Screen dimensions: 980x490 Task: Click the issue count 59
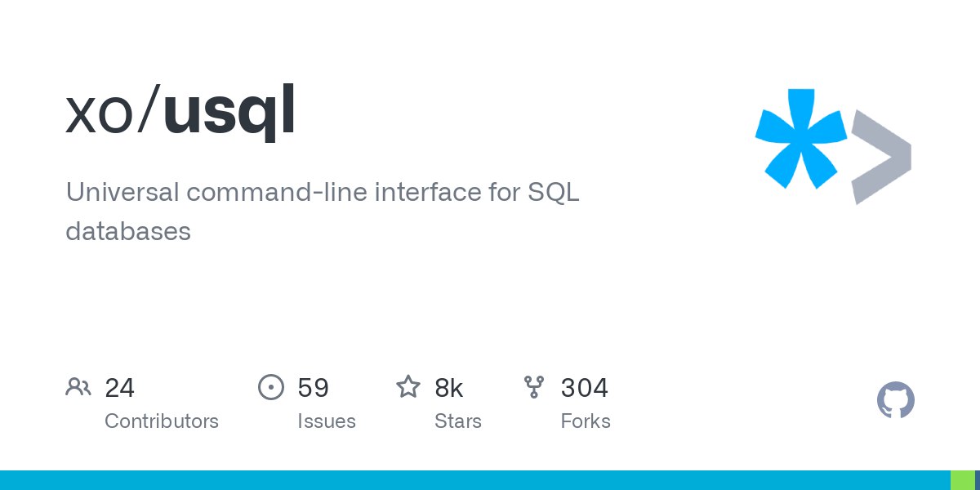[x=313, y=388]
